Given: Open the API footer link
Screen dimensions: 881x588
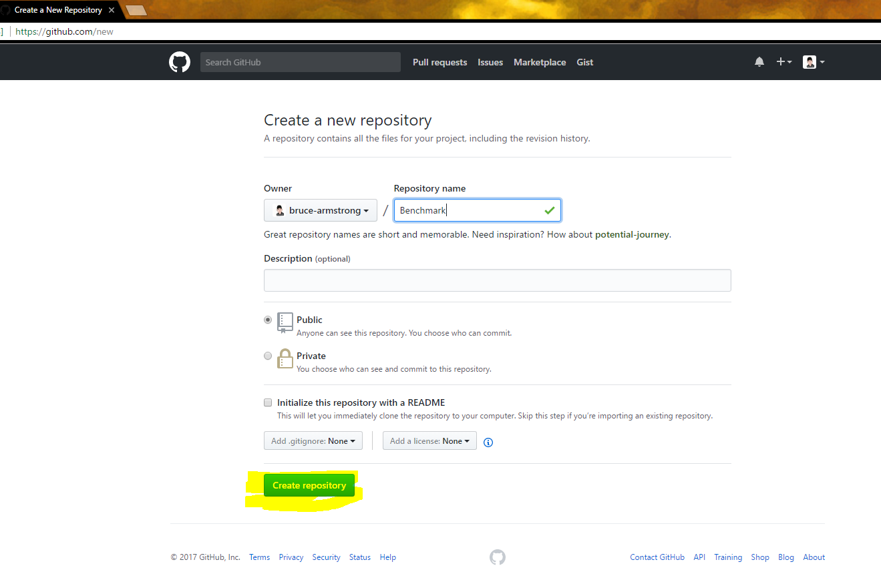Looking at the screenshot, I should point(699,557).
